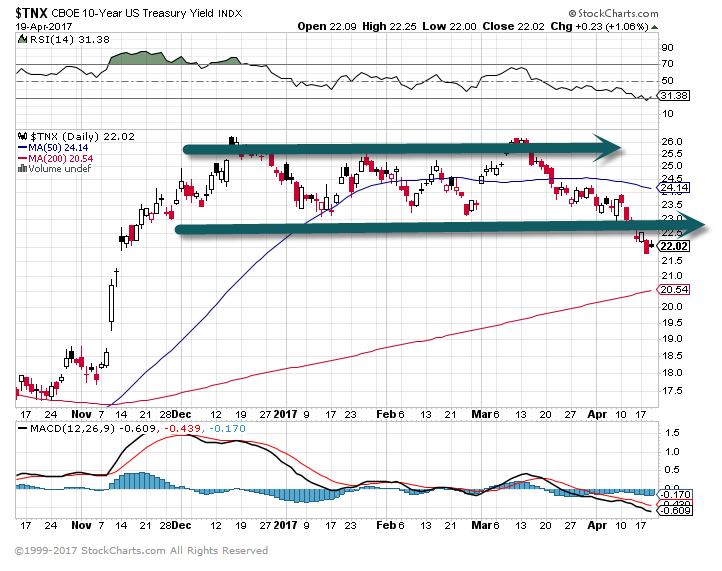The image size is (722, 571).
Task: Click the Open 22.09 value
Action: tap(327, 27)
